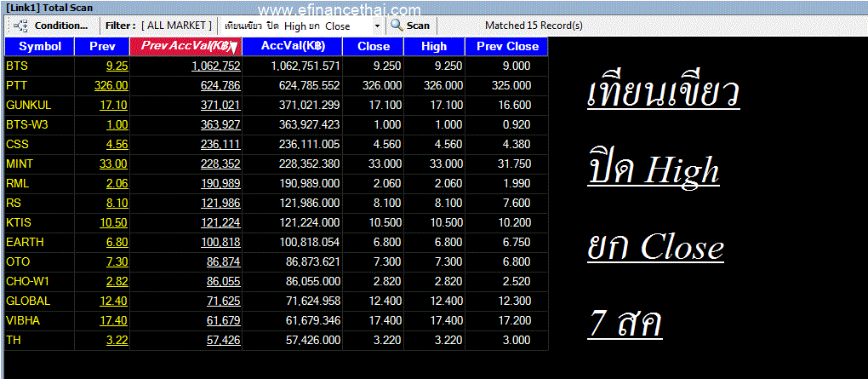Screen dimensions: 868x379
Task: Click Prev price link 9.25
Action: coord(117,66)
